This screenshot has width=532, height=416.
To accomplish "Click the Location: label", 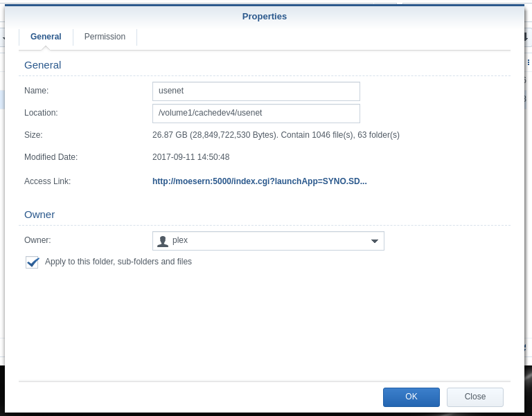I will 41,113.
